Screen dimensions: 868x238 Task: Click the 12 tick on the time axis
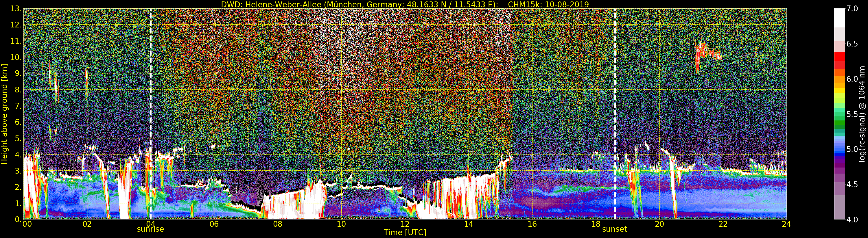click(405, 224)
